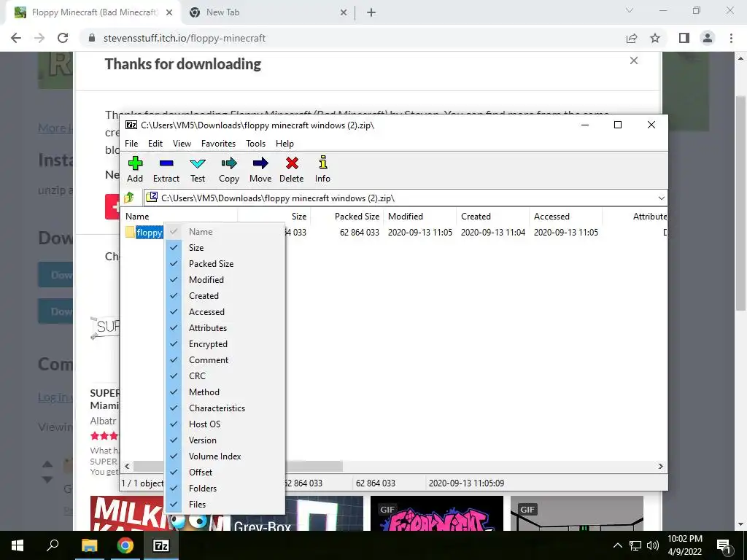Viewport: 747px width, 560px height.
Task: Switch to Chrome in taskbar
Action: [125, 545]
